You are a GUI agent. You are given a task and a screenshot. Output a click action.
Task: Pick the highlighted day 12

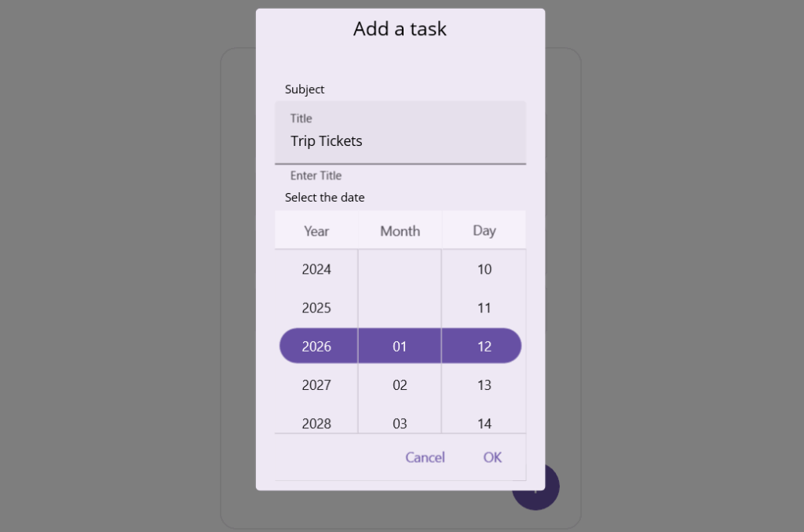[484, 345]
